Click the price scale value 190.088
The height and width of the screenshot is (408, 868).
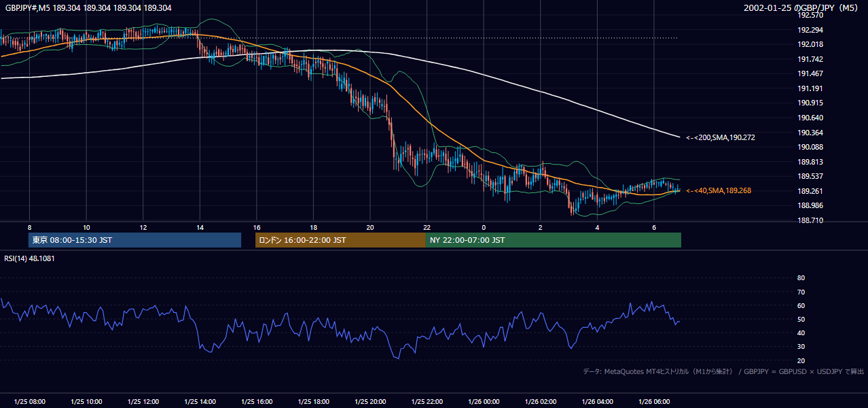(810, 147)
